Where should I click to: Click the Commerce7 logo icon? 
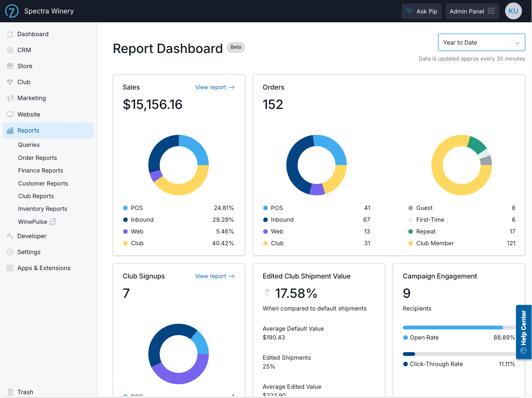(12, 11)
